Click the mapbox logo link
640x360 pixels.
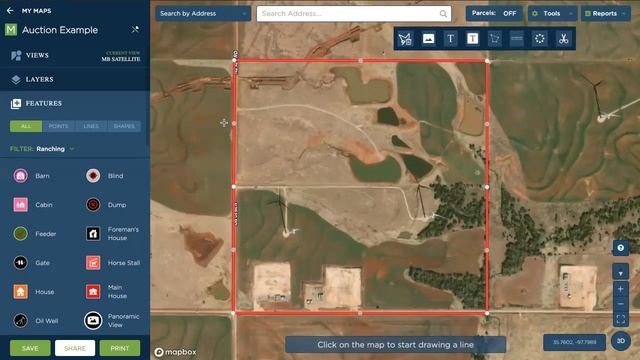point(176,352)
